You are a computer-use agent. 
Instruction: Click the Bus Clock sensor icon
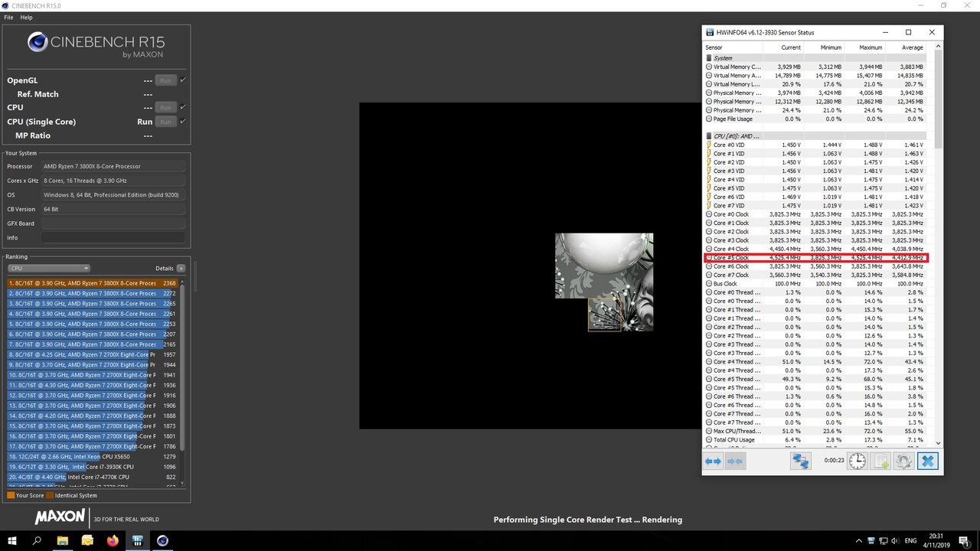(708, 283)
